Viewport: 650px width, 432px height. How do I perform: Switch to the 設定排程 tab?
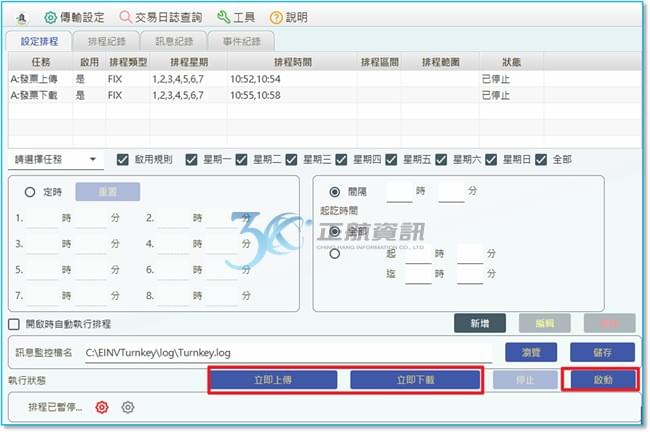39,41
